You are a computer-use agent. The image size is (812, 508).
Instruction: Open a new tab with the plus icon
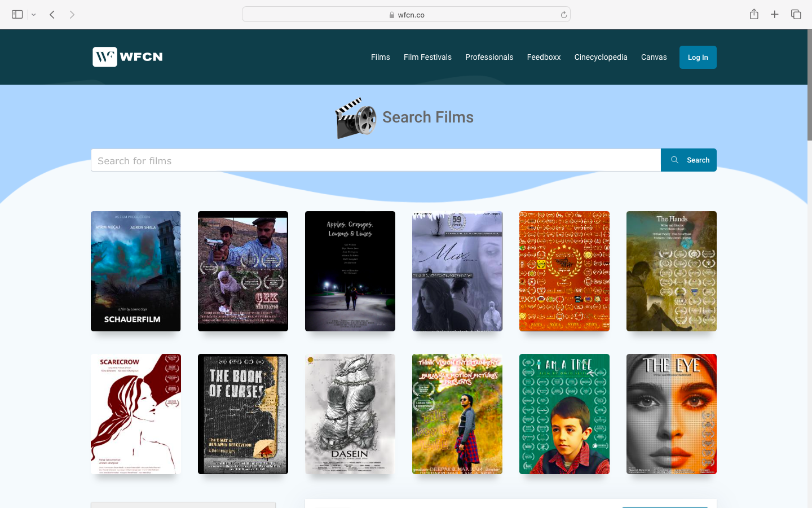pyautogui.click(x=775, y=14)
